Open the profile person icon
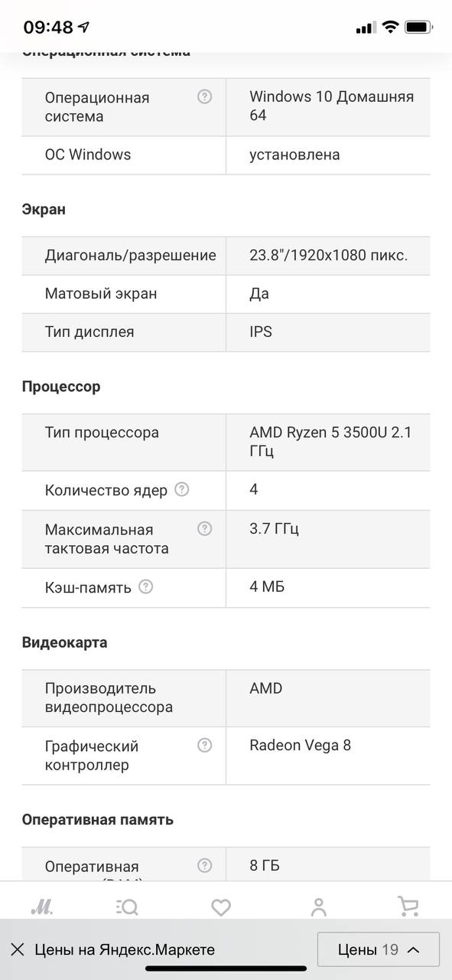The image size is (452, 980). pos(319,907)
